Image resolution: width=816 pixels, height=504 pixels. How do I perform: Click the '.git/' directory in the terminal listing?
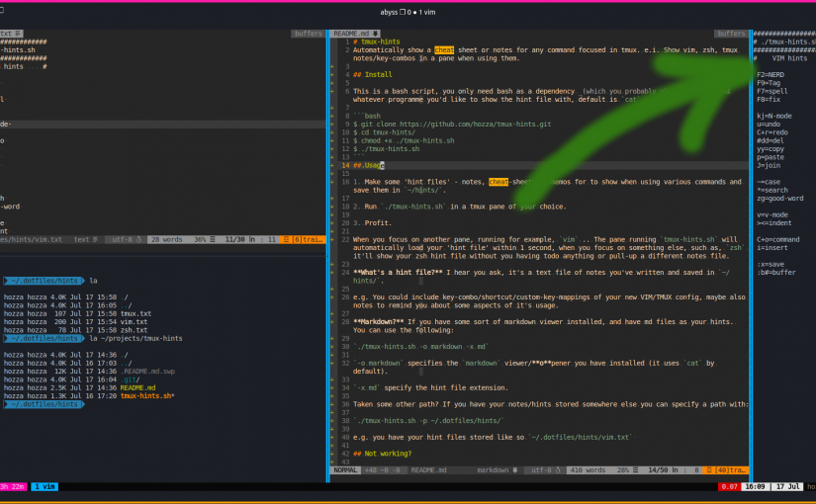(131, 379)
